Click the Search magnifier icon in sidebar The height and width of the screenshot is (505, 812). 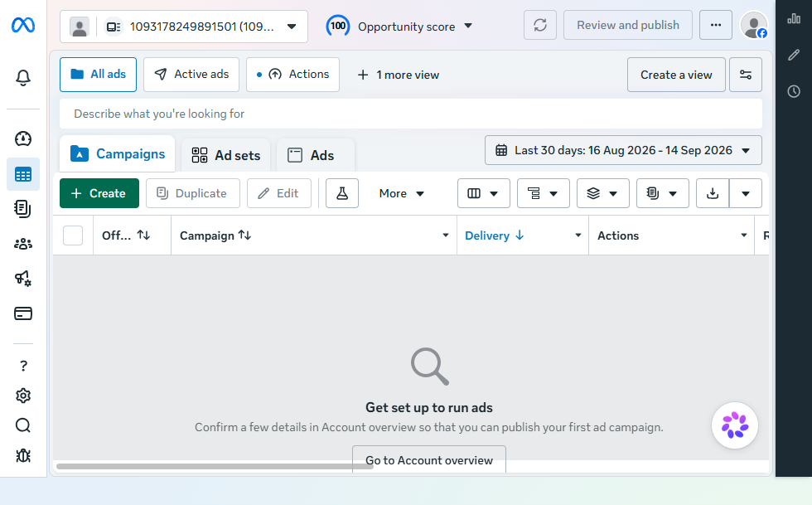[23, 425]
